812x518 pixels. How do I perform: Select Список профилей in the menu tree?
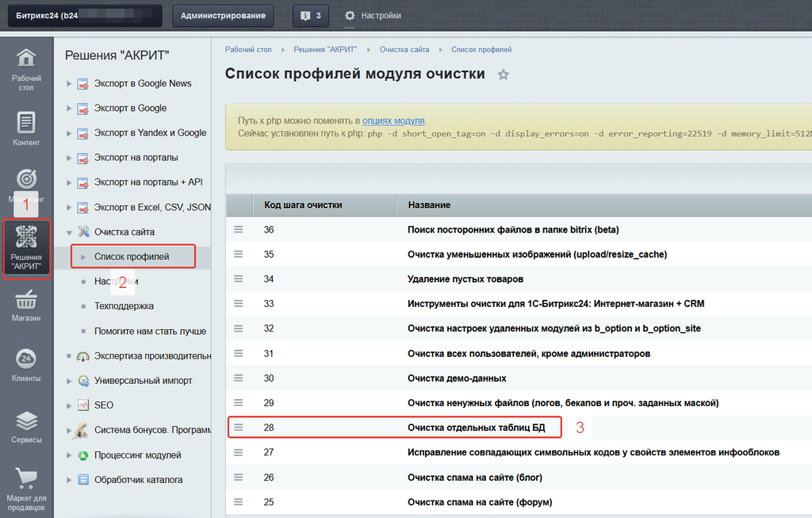[132, 256]
